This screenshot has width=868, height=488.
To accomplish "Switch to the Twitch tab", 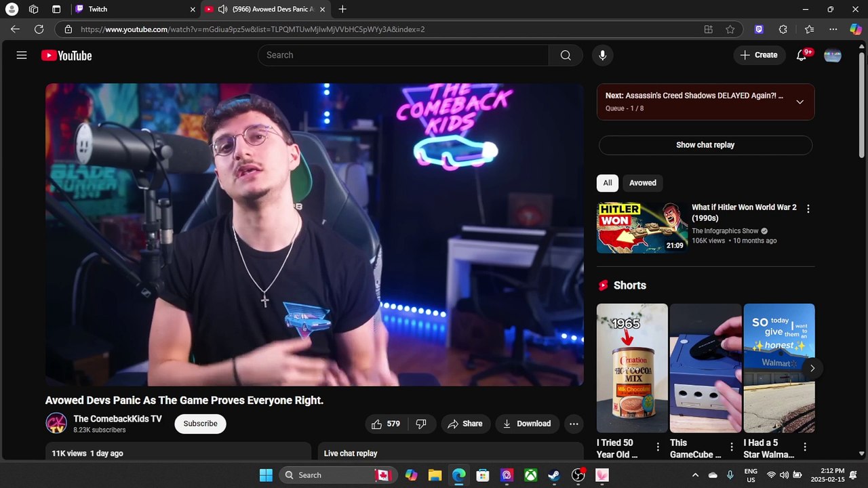I will [136, 9].
